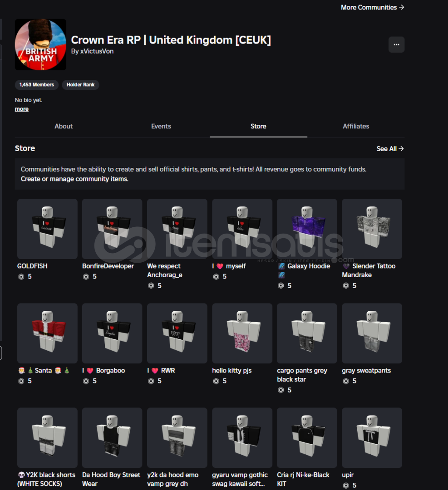Open the Galaxy Hoodie item thumbnail
The height and width of the screenshot is (490, 448).
click(307, 229)
